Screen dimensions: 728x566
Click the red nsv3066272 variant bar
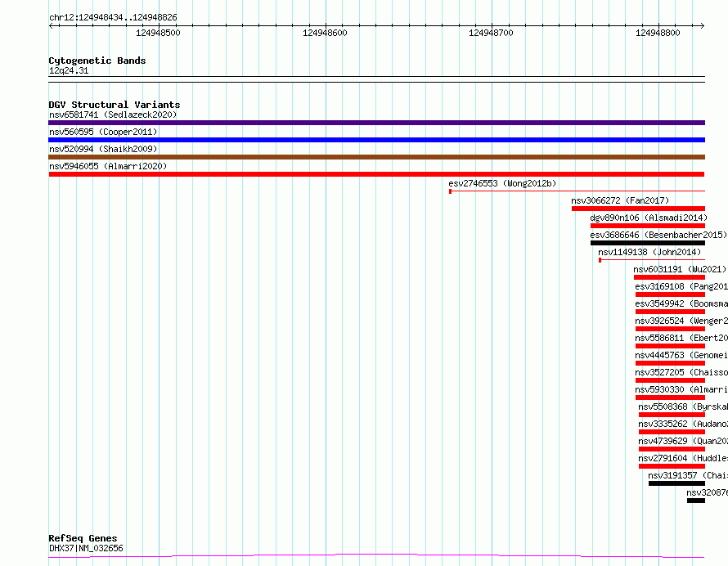(638, 209)
